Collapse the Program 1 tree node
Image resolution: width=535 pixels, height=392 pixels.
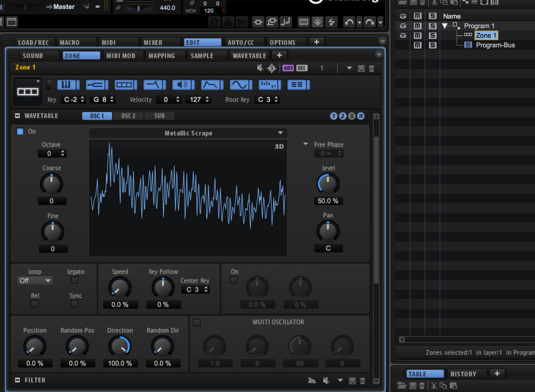tap(445, 26)
